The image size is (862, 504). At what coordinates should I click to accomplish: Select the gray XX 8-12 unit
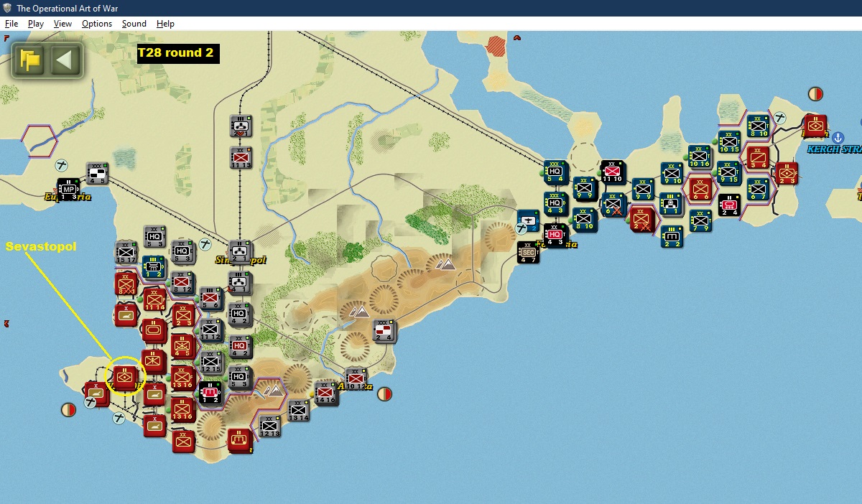pyautogui.click(x=182, y=283)
